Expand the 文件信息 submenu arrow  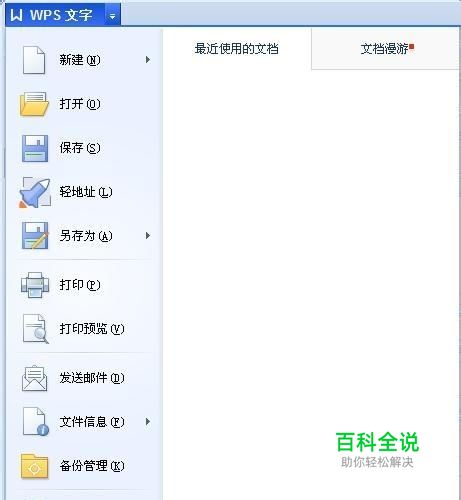[148, 422]
